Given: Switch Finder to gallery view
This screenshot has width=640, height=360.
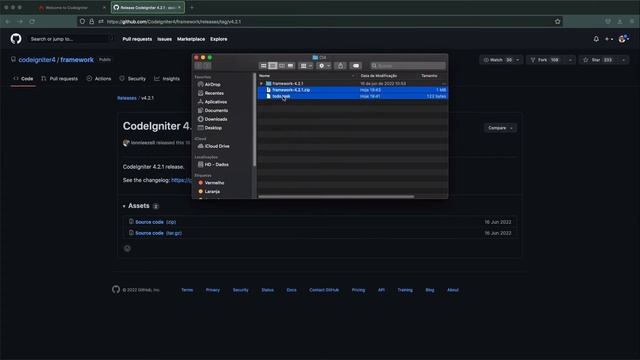Looking at the screenshot, I should click(x=290, y=66).
